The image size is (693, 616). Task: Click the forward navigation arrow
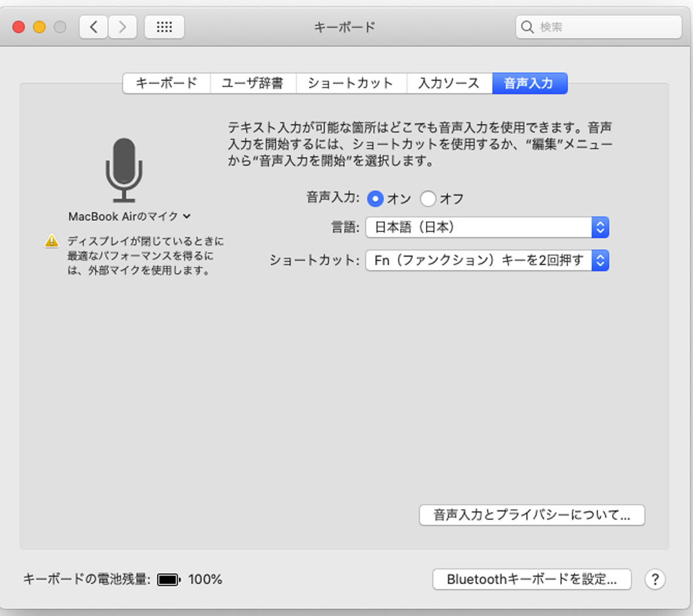coord(122,27)
